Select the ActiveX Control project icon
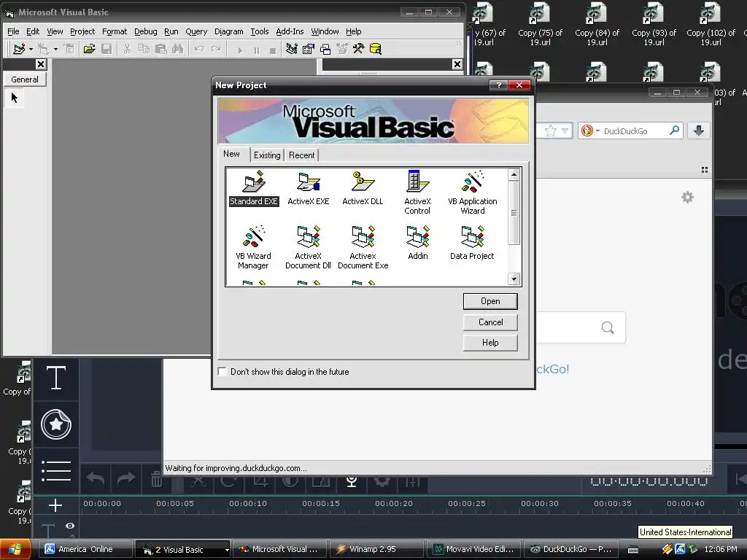 click(x=417, y=182)
